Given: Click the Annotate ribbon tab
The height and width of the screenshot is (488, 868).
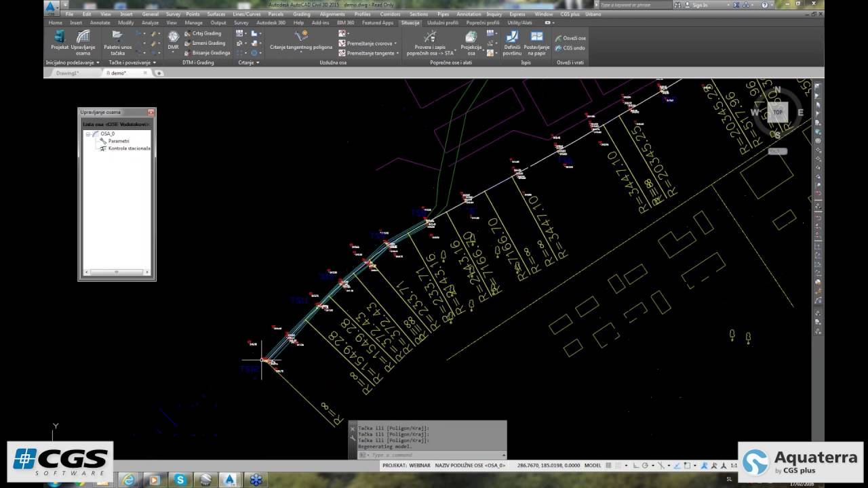Looking at the screenshot, I should click(x=100, y=22).
